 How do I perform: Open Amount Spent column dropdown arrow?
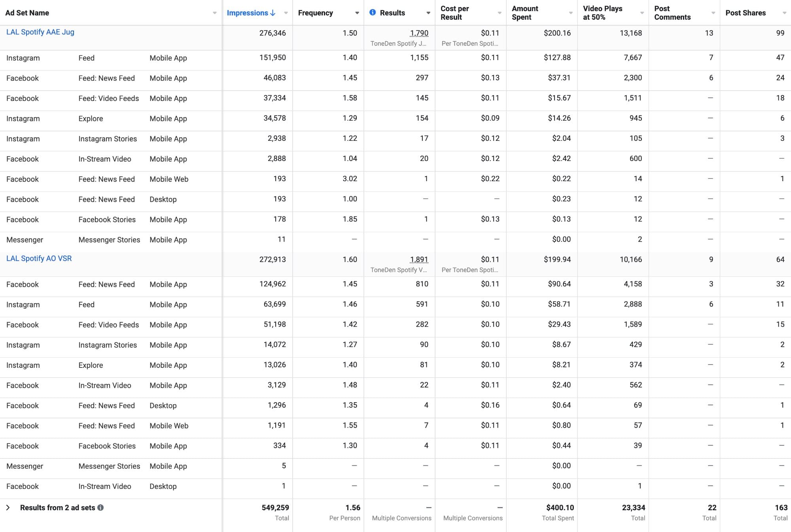(570, 13)
